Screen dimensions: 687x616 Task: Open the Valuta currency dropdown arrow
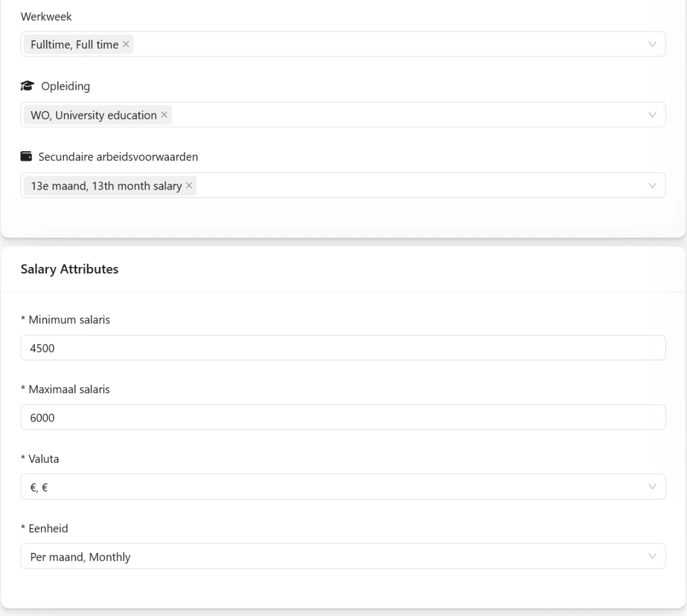pos(652,486)
